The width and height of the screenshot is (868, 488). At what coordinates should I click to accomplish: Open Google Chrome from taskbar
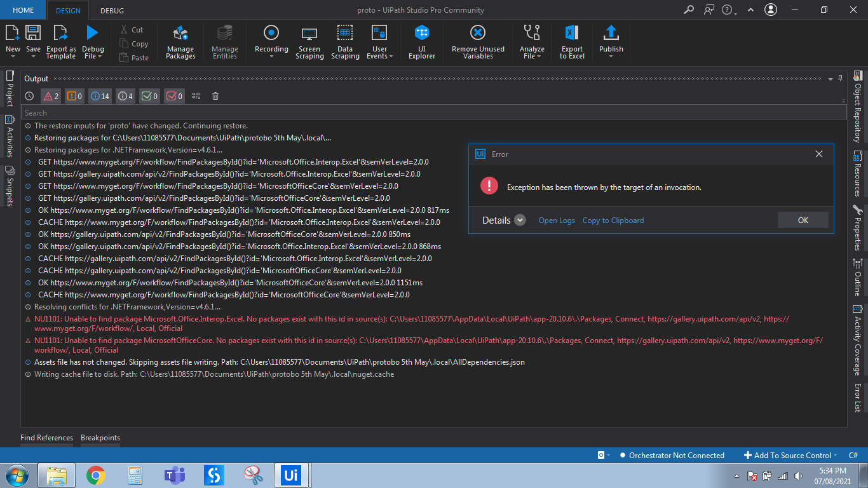[96, 475]
